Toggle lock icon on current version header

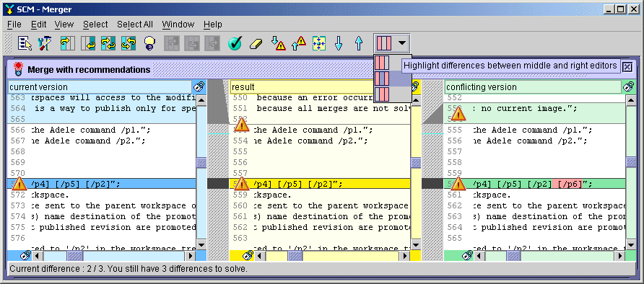(x=199, y=87)
